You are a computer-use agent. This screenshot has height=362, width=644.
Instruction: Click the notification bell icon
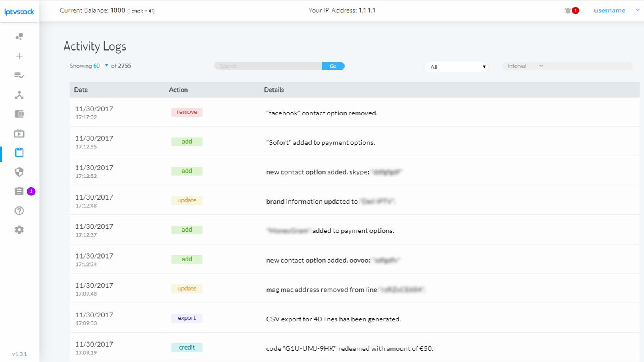(568, 10)
